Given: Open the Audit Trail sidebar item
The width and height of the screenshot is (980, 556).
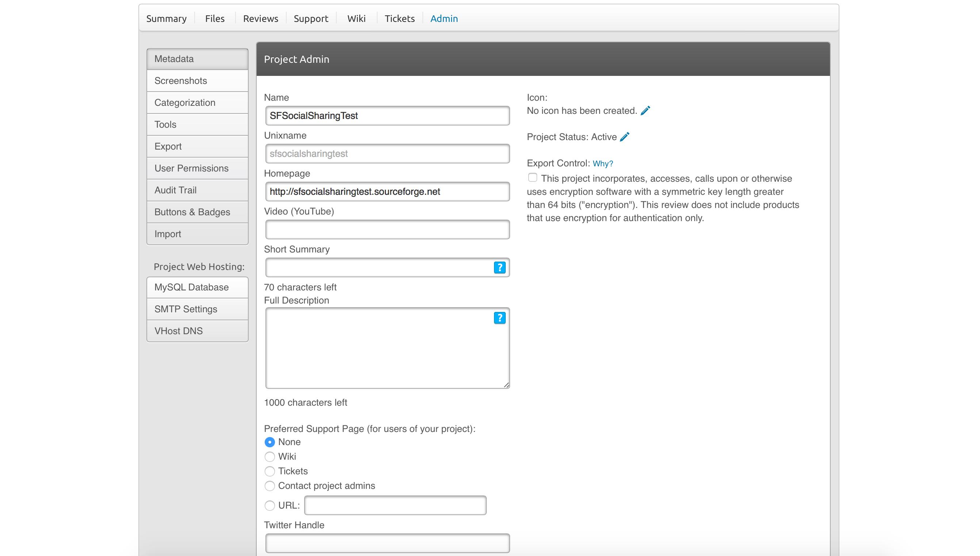Looking at the screenshot, I should point(197,190).
